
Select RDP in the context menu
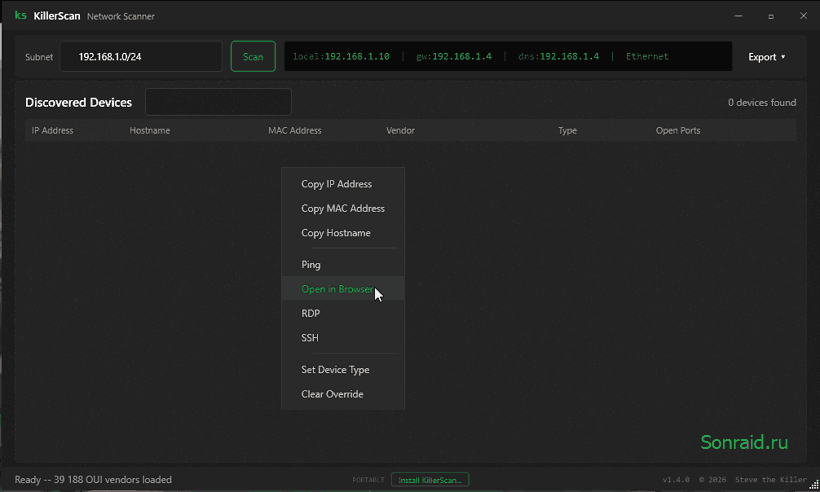pyautogui.click(x=343, y=314)
